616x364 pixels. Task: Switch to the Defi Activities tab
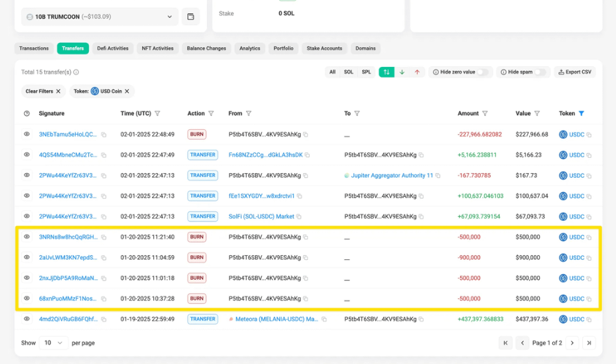pyautogui.click(x=113, y=48)
